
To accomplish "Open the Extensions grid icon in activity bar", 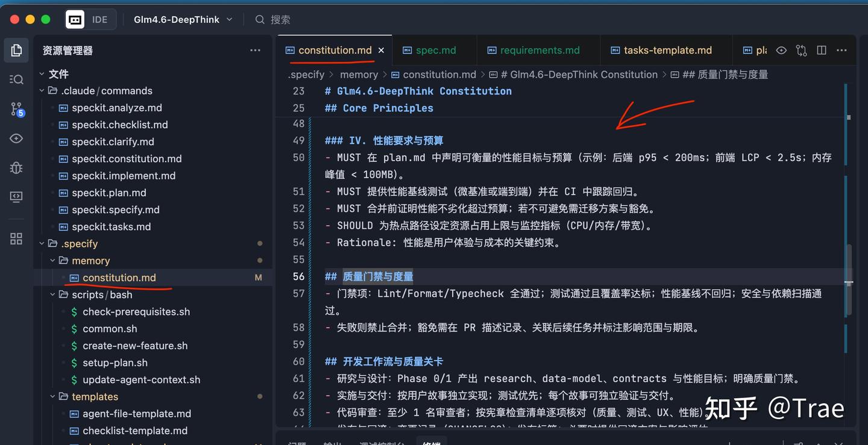I will point(16,238).
